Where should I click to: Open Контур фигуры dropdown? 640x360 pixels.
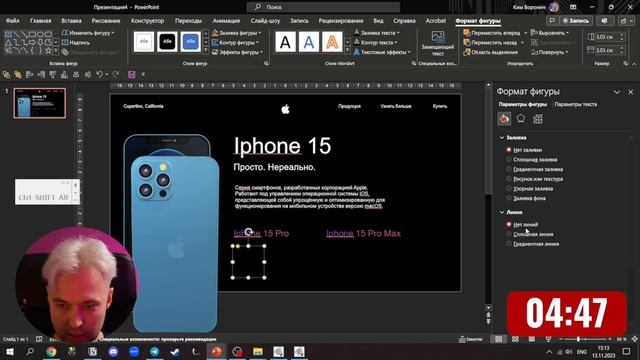tap(236, 42)
